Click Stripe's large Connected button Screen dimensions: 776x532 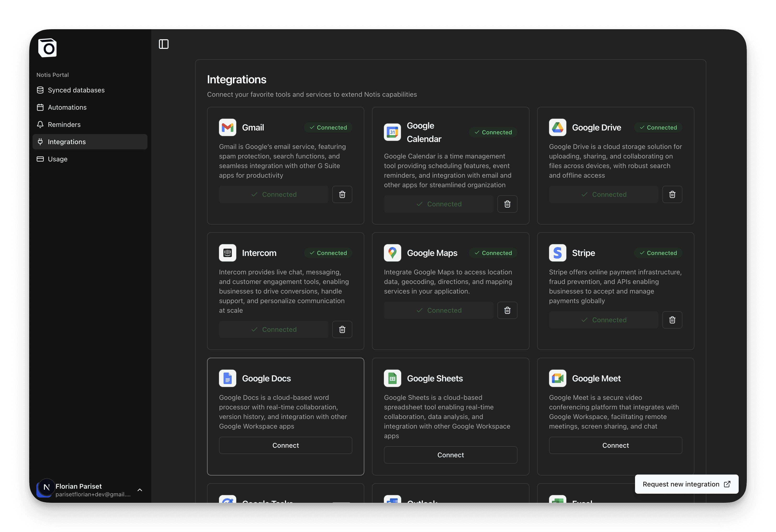pyautogui.click(x=604, y=320)
